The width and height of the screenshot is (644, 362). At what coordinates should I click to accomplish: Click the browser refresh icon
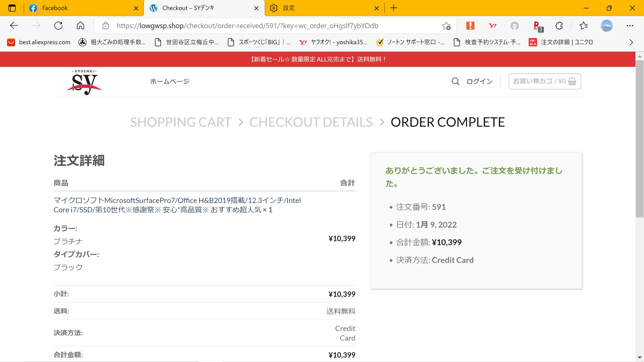tap(58, 25)
